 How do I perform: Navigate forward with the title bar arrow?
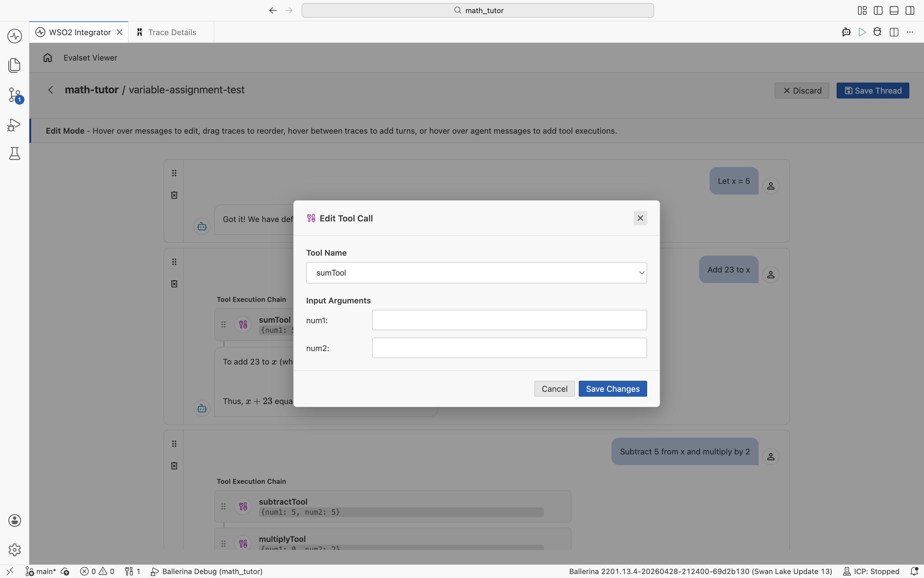click(x=289, y=10)
